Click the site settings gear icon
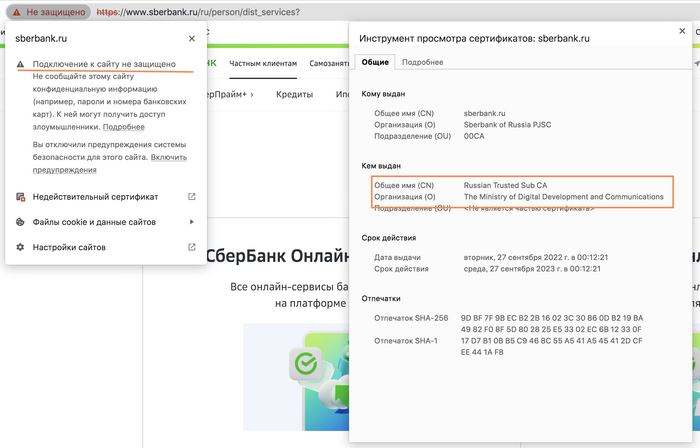Image resolution: width=700 pixels, height=448 pixels. (21, 247)
